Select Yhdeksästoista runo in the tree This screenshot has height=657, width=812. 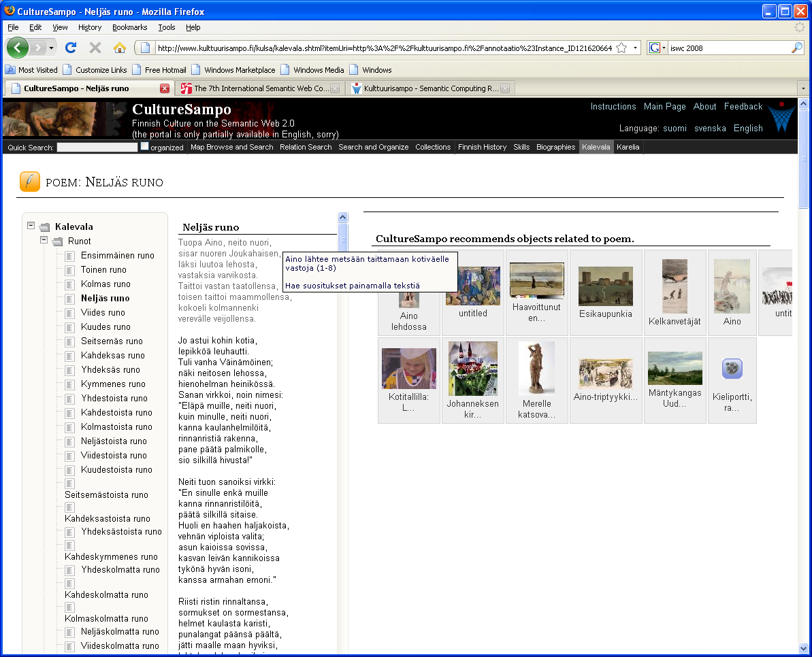coord(121,532)
